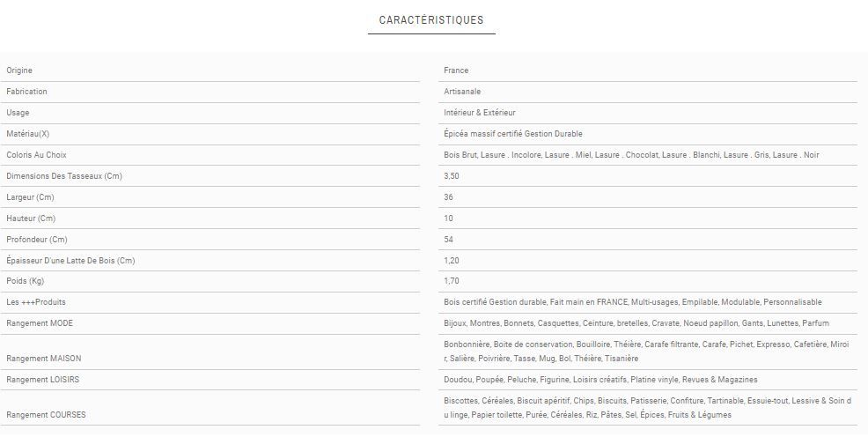Select the Profondeur value 54
The height and width of the screenshot is (437, 868).
(449, 240)
